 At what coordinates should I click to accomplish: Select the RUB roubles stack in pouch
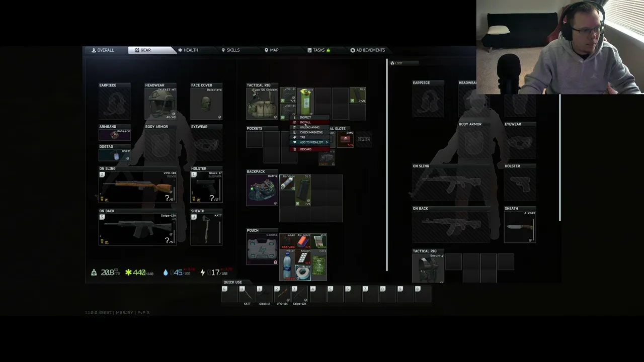(x=319, y=241)
